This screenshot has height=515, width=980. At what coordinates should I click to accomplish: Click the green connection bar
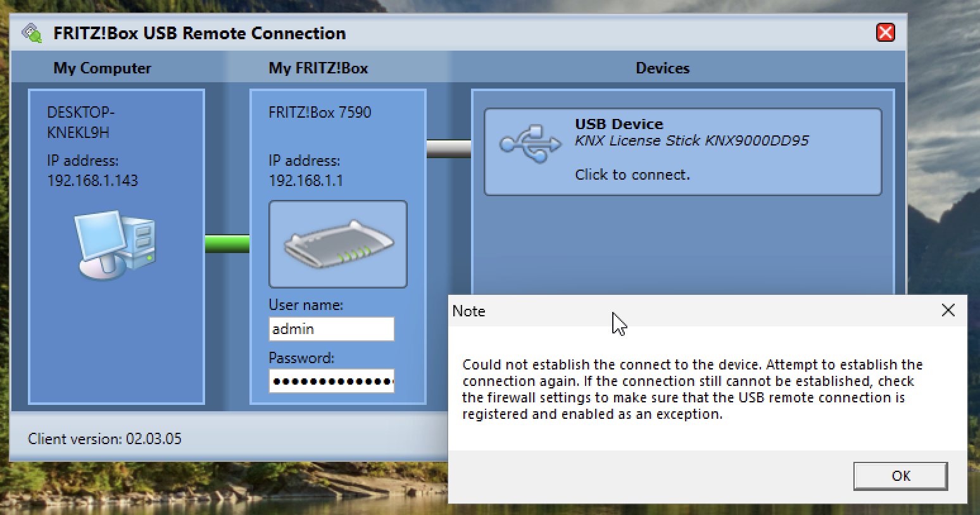click(x=227, y=244)
